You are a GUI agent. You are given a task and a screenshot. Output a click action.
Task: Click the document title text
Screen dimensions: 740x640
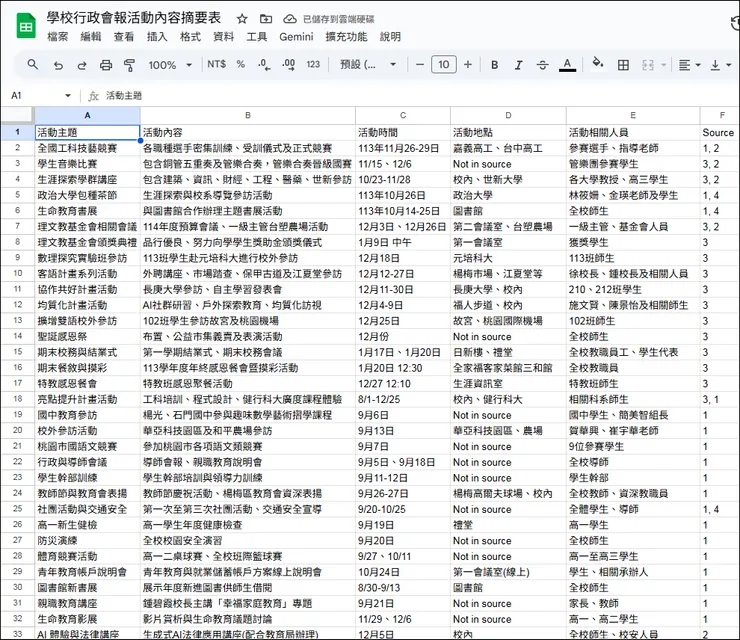[x=134, y=18]
